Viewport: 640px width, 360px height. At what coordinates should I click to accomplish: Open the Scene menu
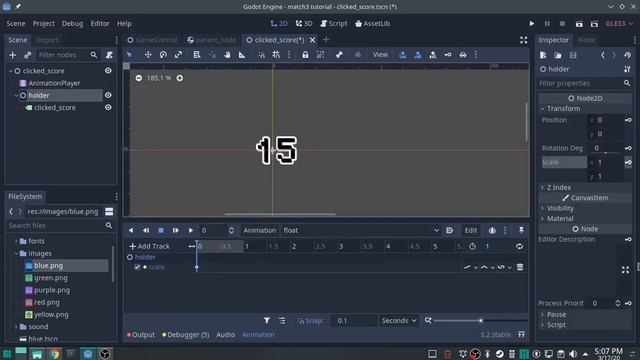pos(16,24)
